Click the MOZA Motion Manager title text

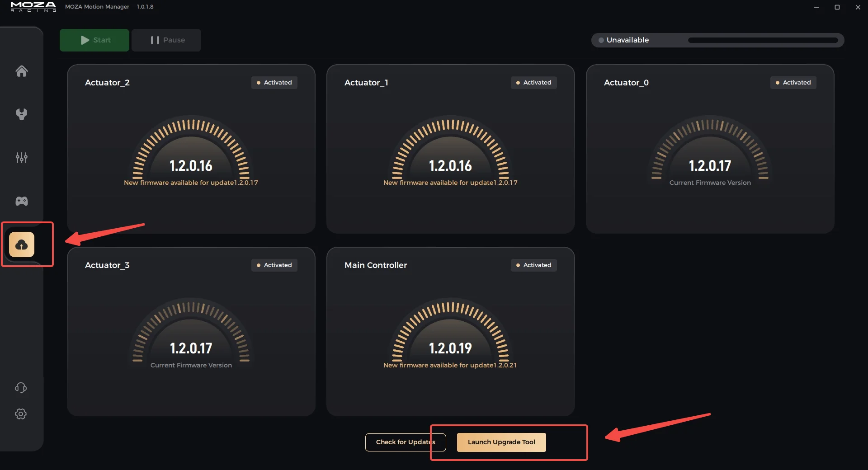(x=97, y=7)
